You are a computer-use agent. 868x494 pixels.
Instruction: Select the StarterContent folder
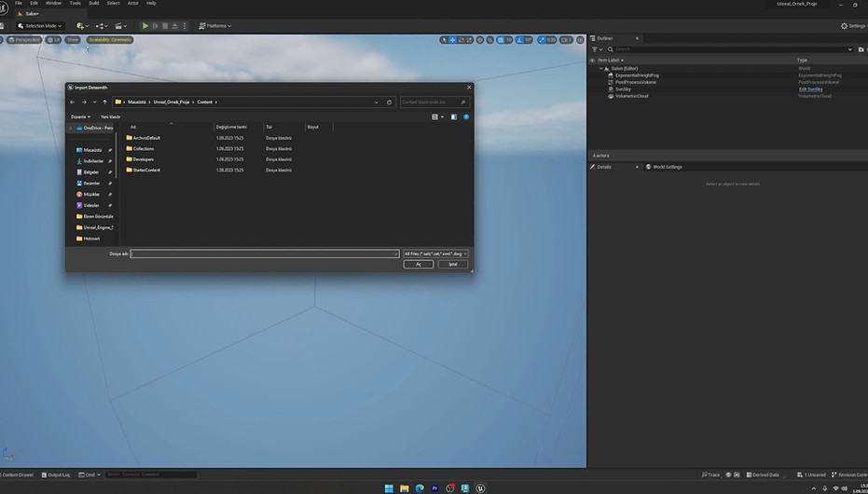click(x=144, y=171)
